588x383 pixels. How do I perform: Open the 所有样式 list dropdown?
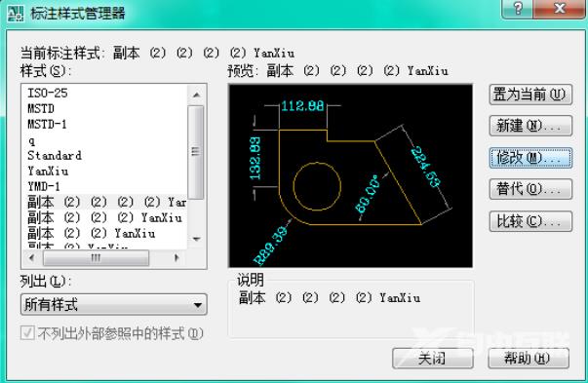click(x=114, y=304)
